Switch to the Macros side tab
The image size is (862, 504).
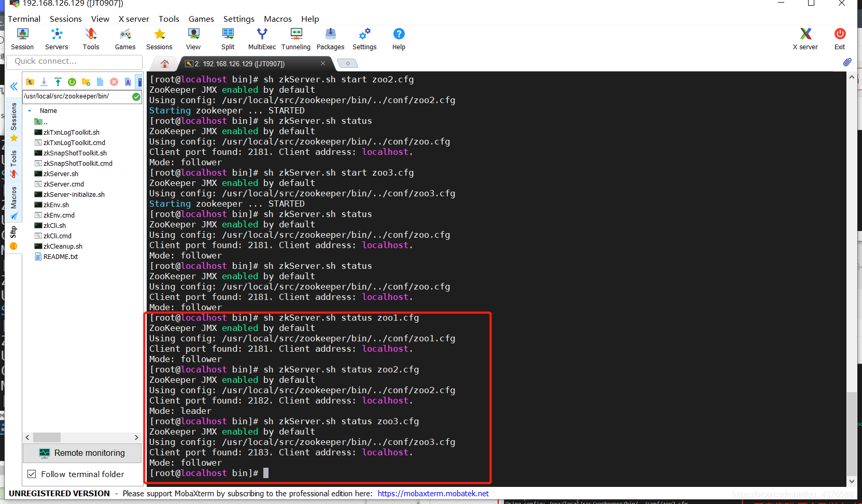(13, 203)
